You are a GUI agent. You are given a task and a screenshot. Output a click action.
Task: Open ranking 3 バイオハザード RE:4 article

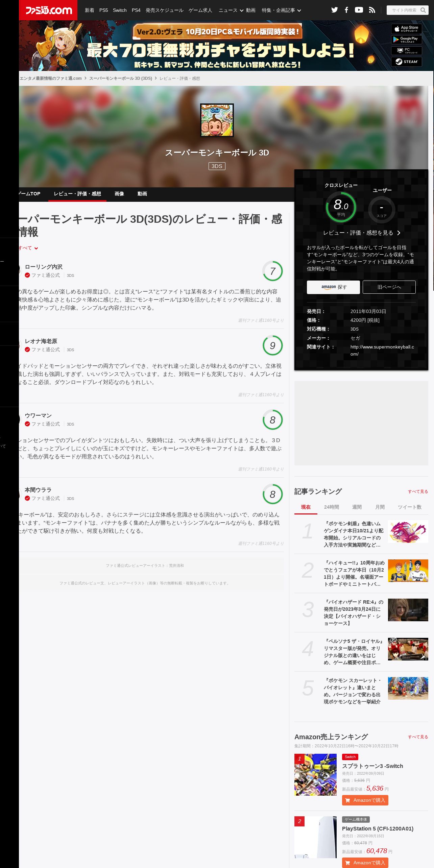pos(354,612)
